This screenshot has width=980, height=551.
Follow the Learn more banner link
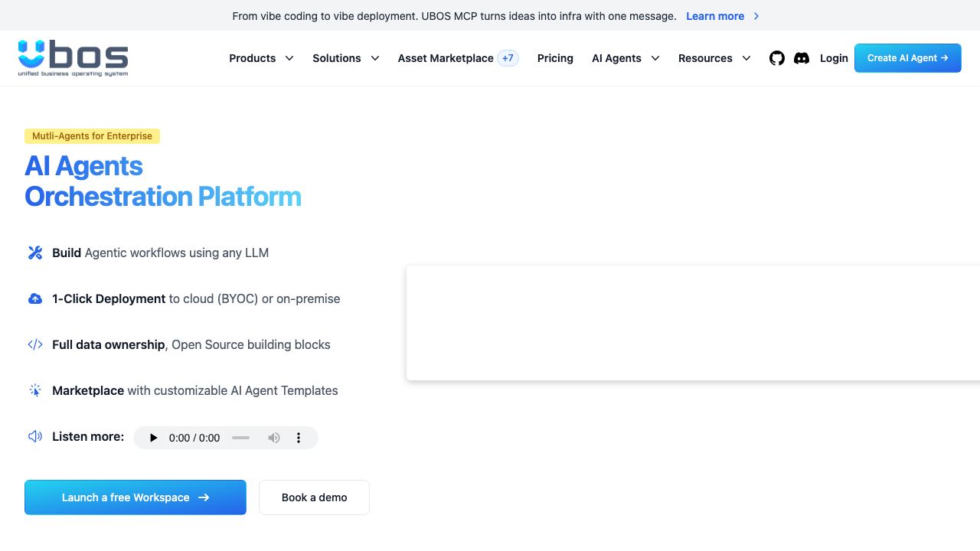[715, 16]
